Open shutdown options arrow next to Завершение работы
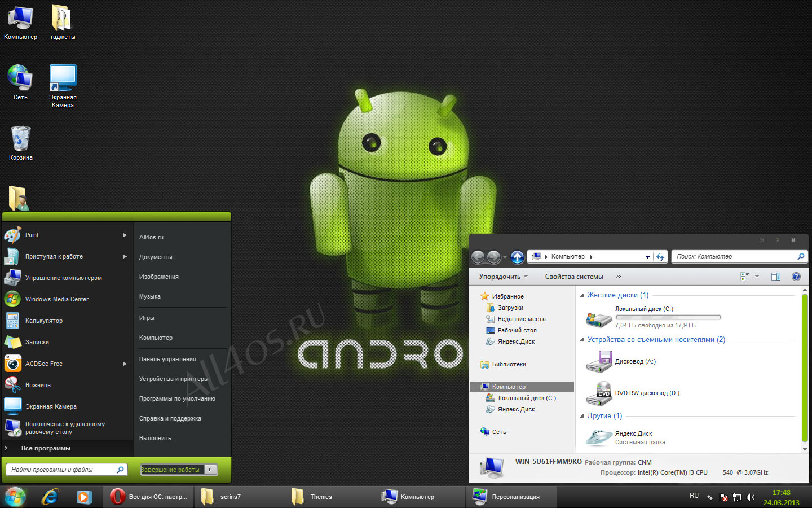This screenshot has width=812, height=508. pos(210,470)
